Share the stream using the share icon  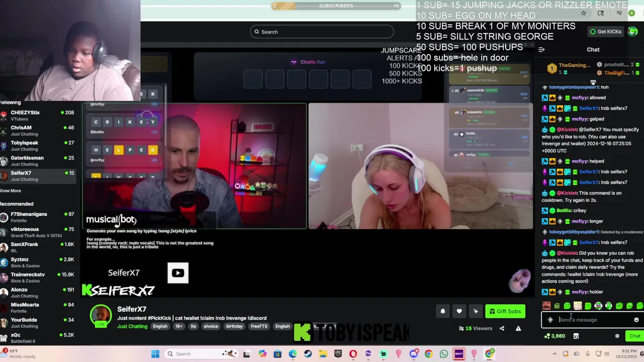[x=502, y=328]
